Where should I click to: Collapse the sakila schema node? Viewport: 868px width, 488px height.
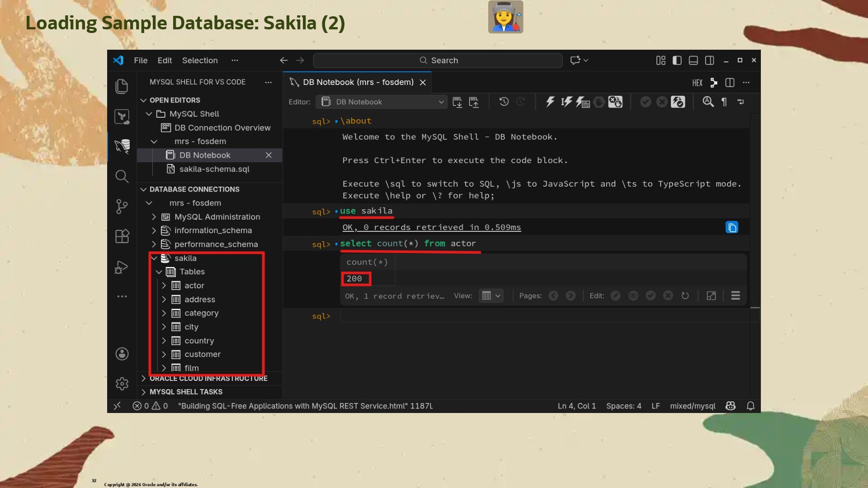coord(154,258)
